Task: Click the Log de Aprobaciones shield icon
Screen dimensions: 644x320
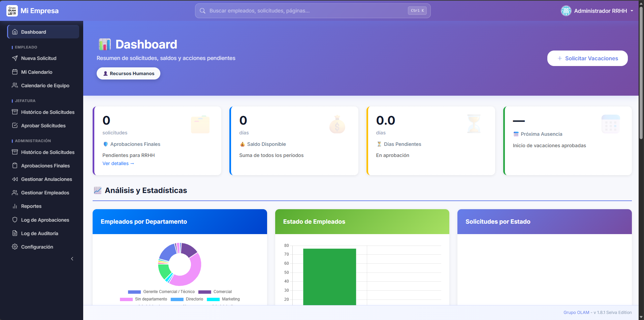Action: click(x=15, y=220)
